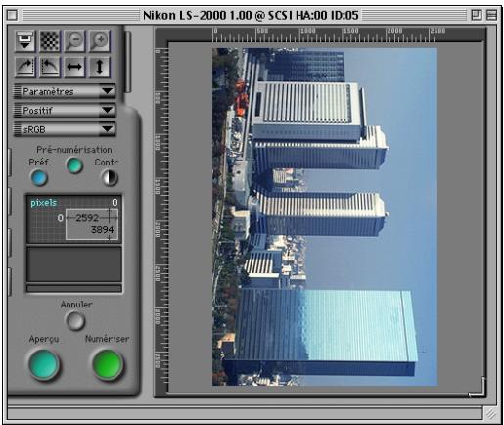This screenshot has height=425, width=504.
Task: Click the height value 3894
Action: coord(102,230)
